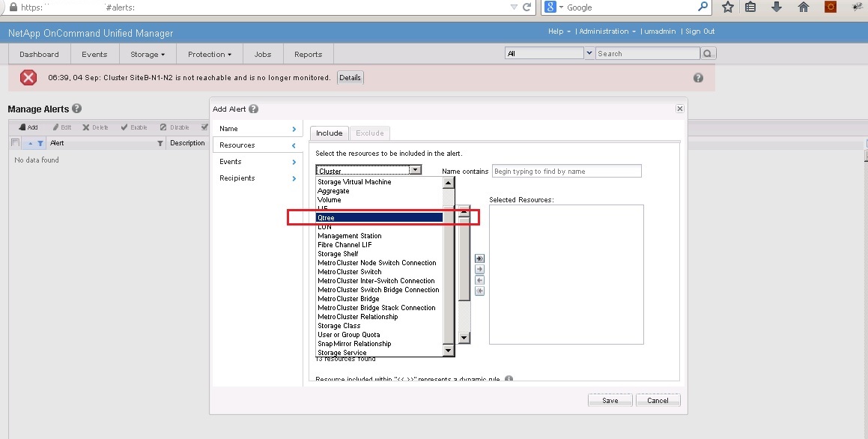Toggle the select-all checkbox in alerts table
Screen dimensions: 868x439
tap(15, 143)
